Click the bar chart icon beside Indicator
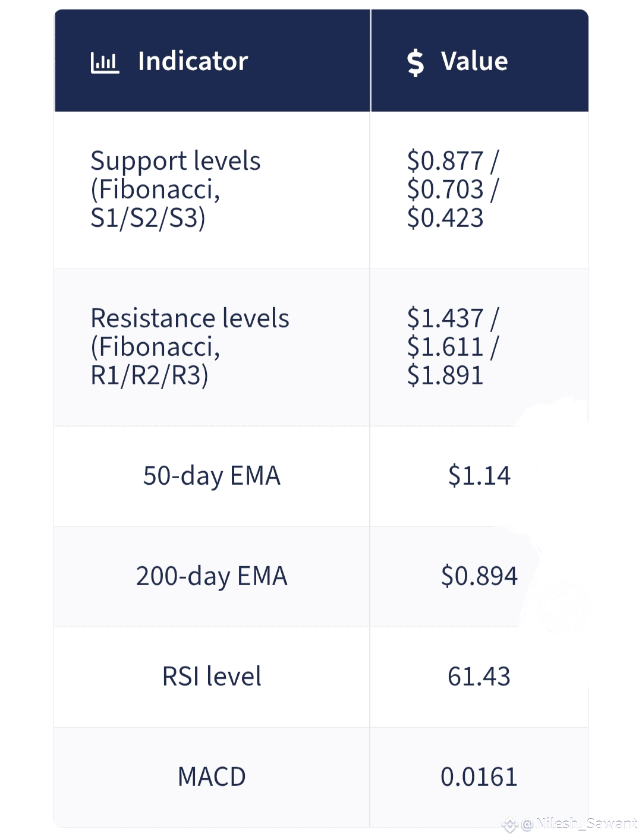 105,62
